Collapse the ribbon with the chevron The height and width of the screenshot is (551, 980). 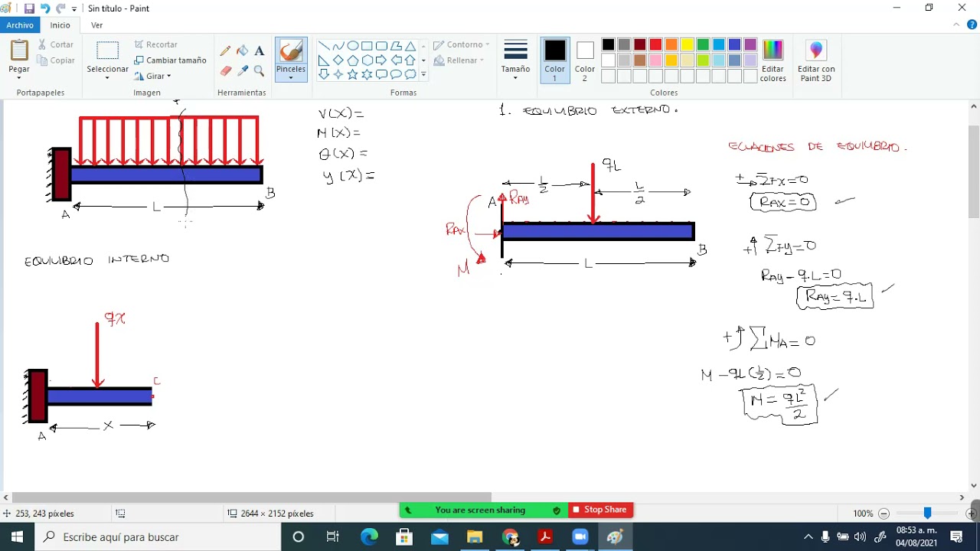(x=956, y=25)
